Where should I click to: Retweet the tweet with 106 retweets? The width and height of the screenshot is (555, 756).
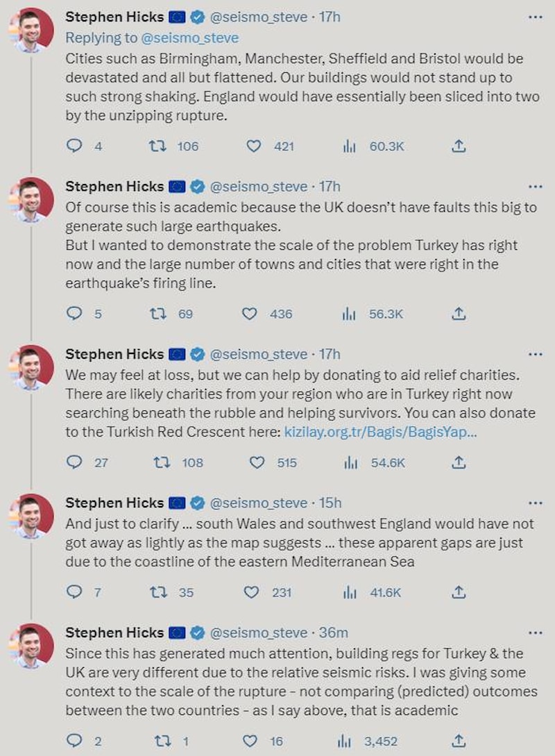pos(157,146)
